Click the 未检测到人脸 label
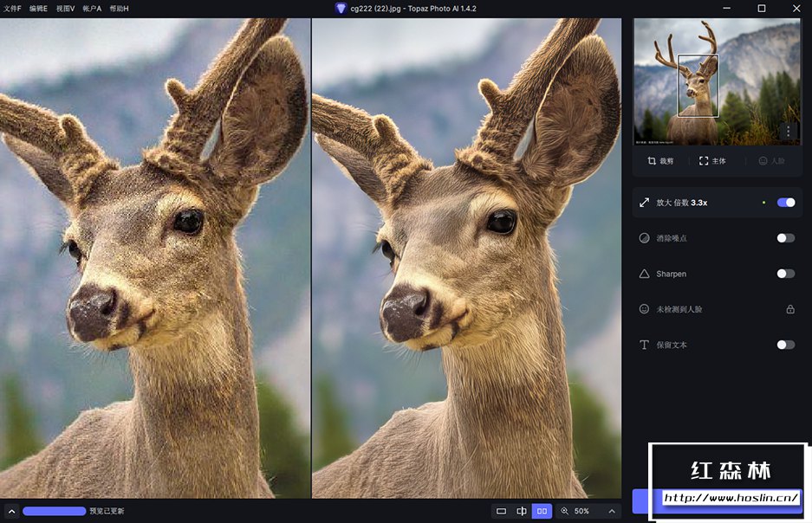Image resolution: width=812 pixels, height=523 pixels. click(679, 309)
